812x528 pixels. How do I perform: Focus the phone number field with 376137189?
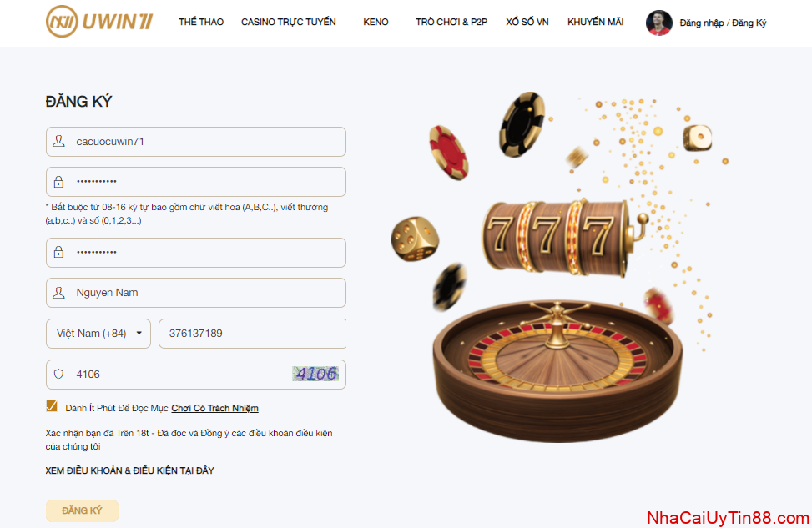(x=252, y=334)
